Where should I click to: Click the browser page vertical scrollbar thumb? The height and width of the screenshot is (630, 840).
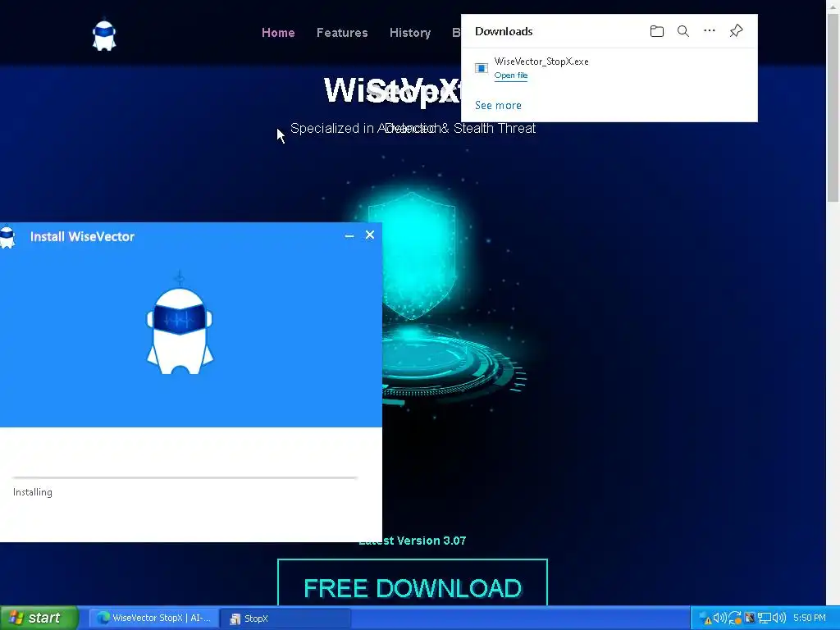click(833, 107)
